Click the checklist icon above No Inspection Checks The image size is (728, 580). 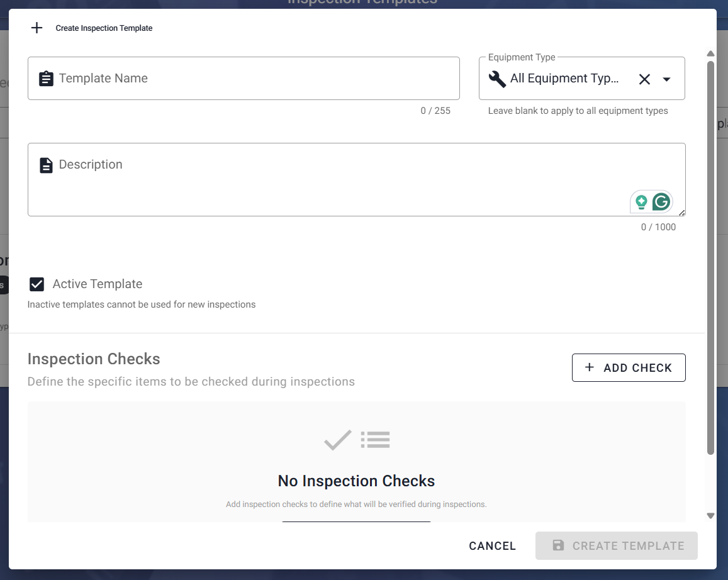(357, 440)
